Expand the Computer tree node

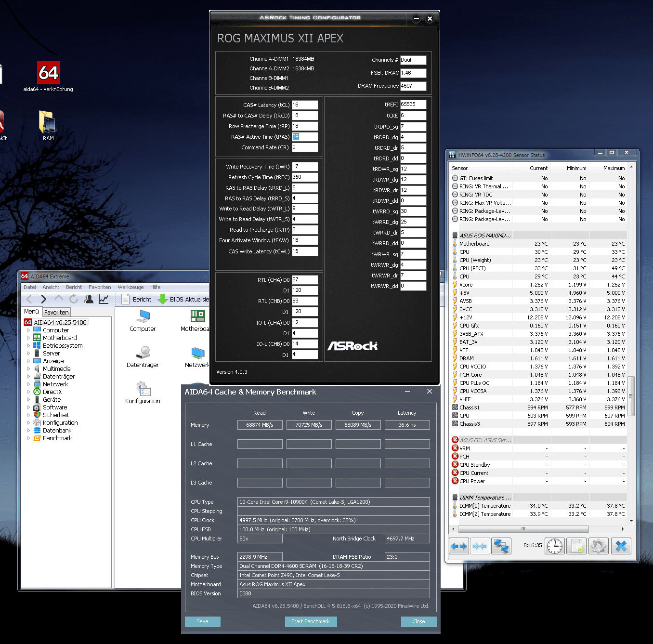click(28, 330)
